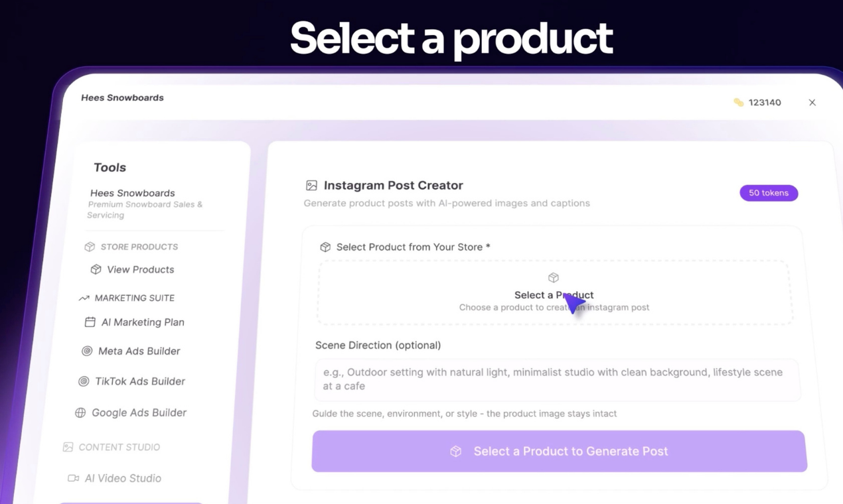
Task: Close the panel with the X button
Action: click(812, 102)
